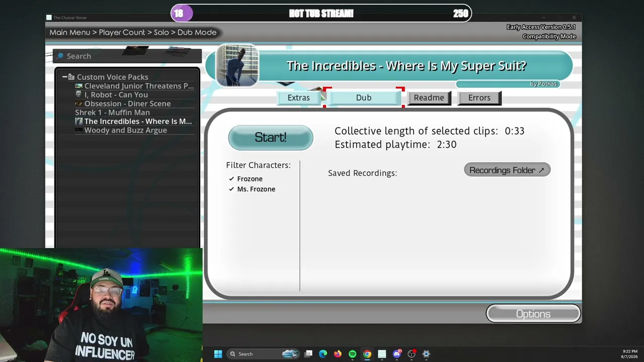Click the Cleveland Junior pack thumbnail icon
The image size is (644, 362).
click(x=78, y=86)
